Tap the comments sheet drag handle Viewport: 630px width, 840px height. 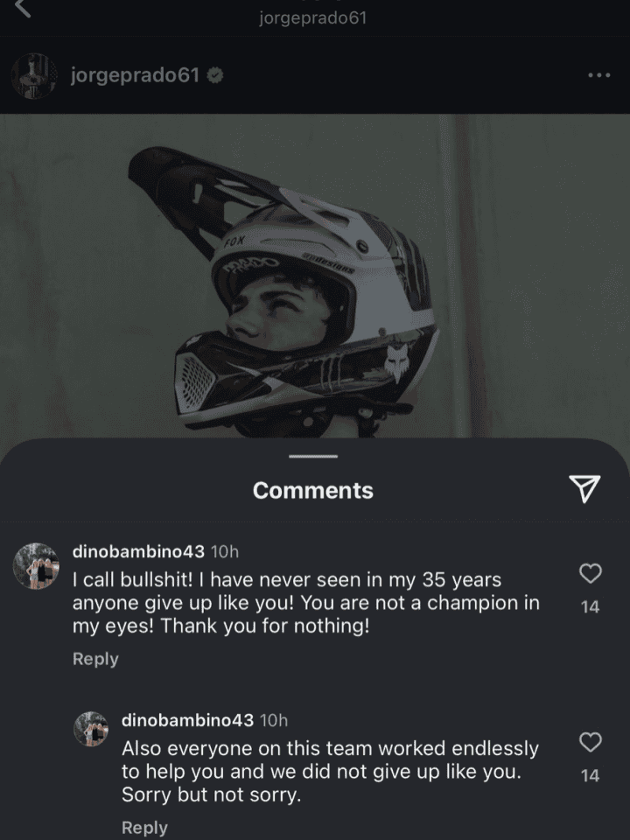pos(312,456)
